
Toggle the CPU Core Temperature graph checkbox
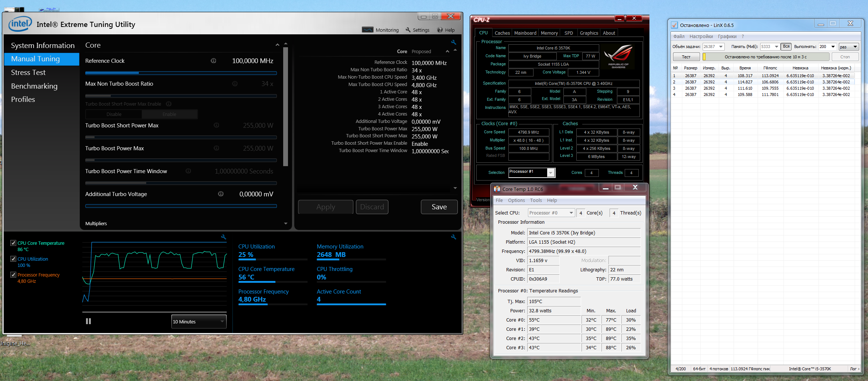tap(13, 243)
